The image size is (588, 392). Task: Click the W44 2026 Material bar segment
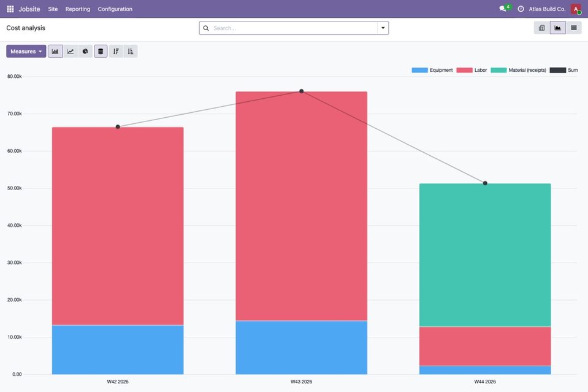(485, 255)
